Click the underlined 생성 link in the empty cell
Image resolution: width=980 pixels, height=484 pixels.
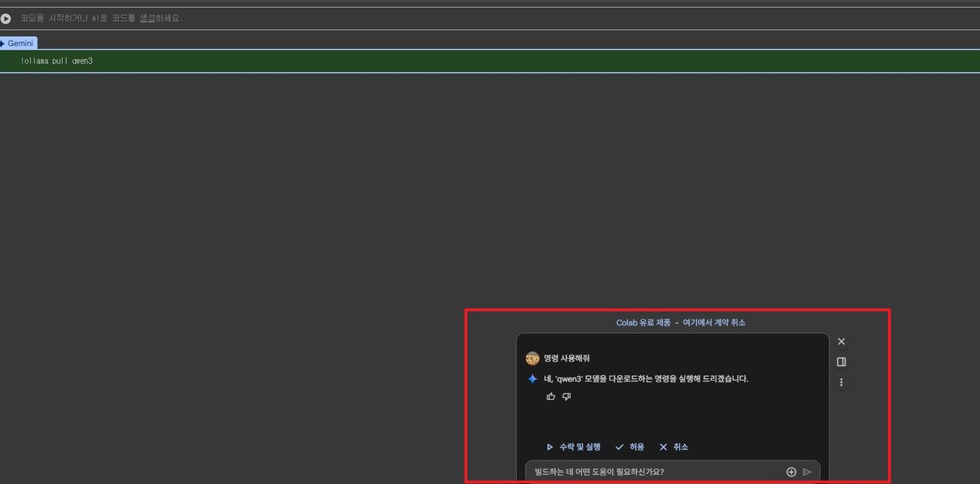(x=147, y=18)
